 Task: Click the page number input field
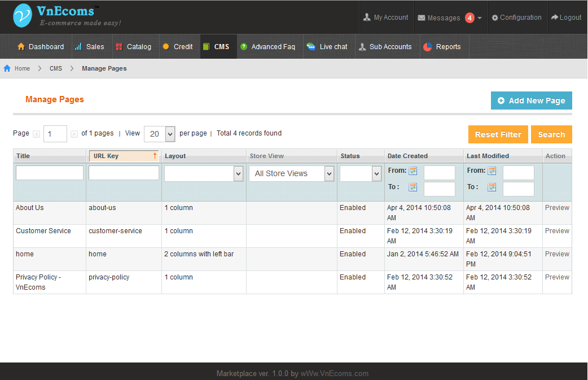point(55,134)
